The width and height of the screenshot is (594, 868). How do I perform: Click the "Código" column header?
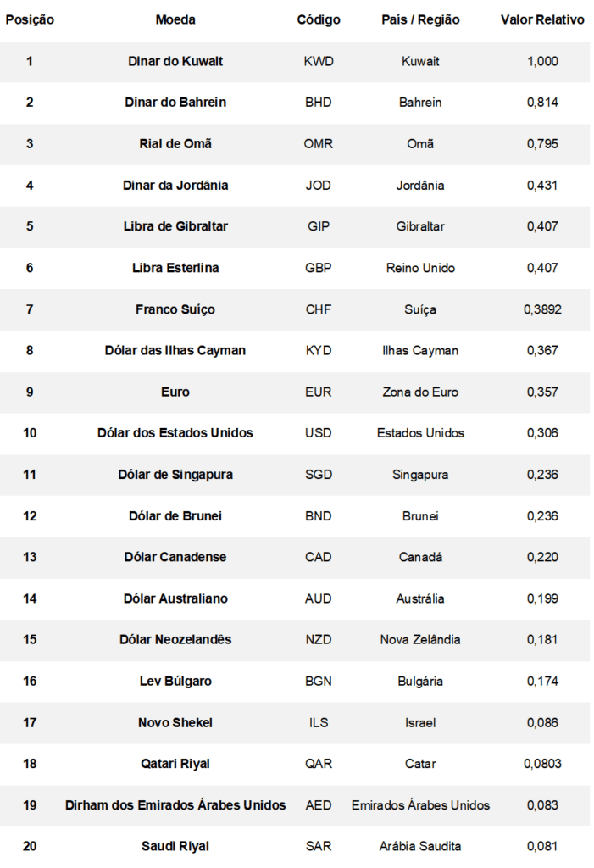(319, 19)
